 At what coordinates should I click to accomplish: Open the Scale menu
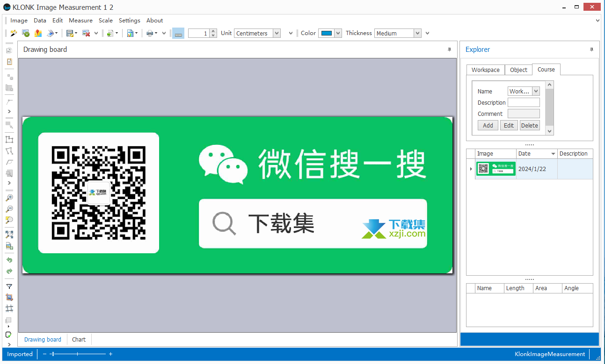106,21
